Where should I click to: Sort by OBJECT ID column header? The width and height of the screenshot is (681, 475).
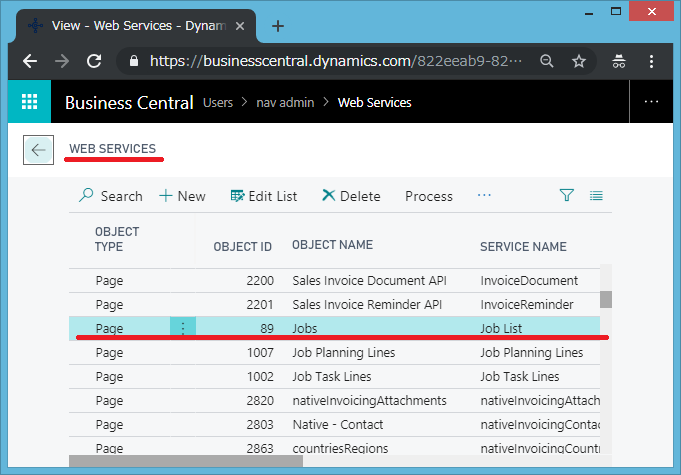[x=242, y=247]
